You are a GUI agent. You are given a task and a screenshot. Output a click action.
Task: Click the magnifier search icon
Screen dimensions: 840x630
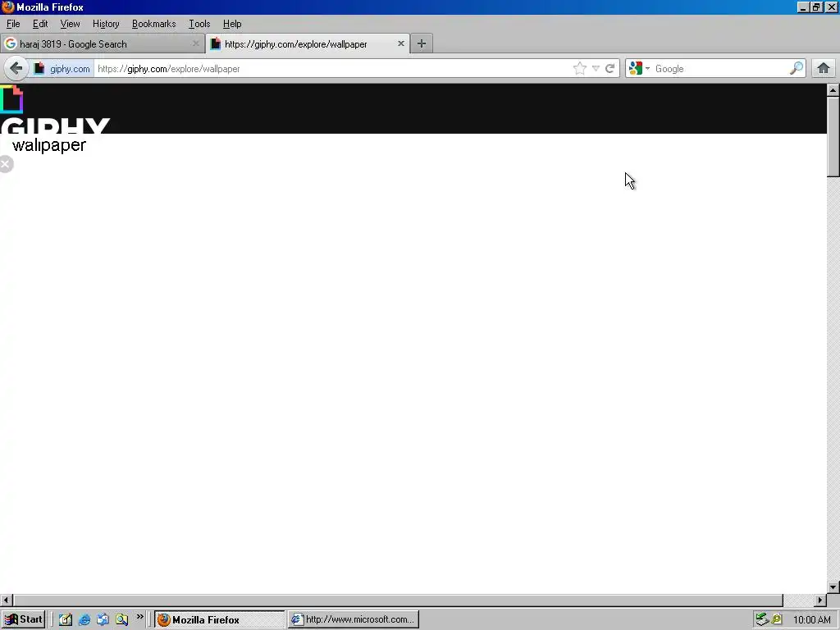point(797,69)
